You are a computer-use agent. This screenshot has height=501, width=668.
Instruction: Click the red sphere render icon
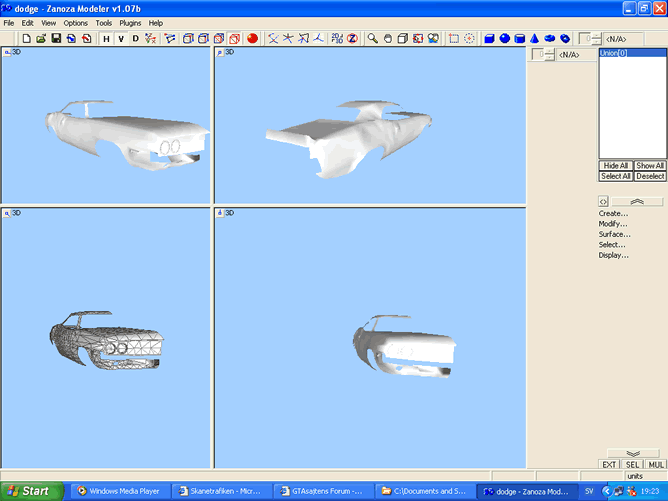click(252, 38)
